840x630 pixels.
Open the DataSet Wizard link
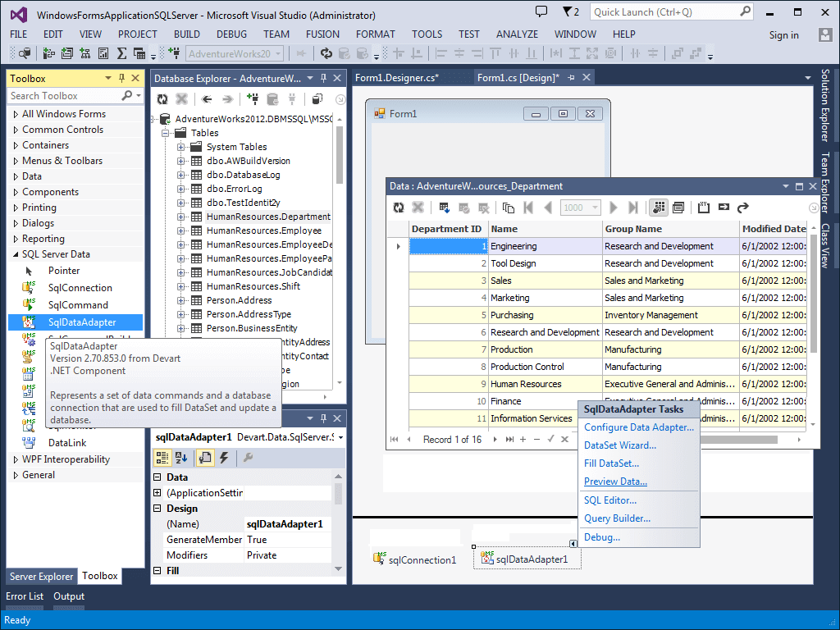[620, 445]
